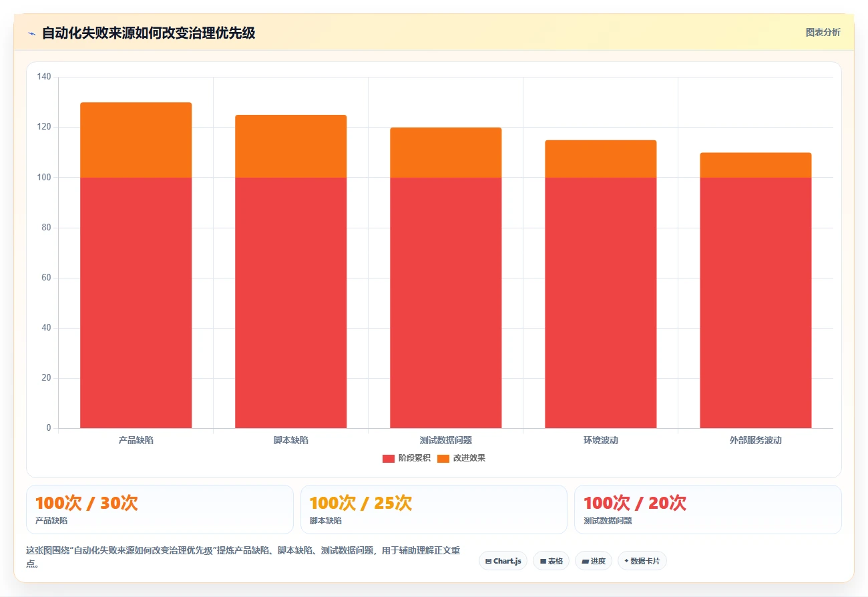
Task: Click the description paragraph below the cards
Action: 243,557
